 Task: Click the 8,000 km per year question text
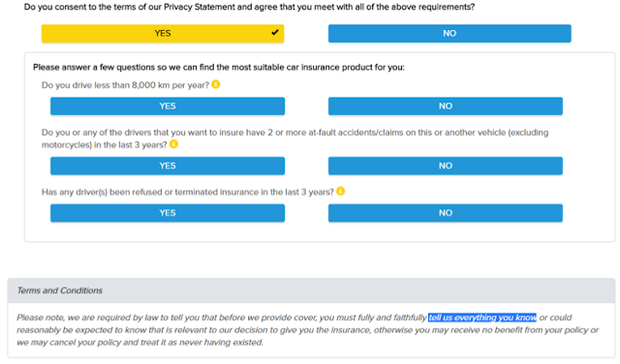coord(125,85)
